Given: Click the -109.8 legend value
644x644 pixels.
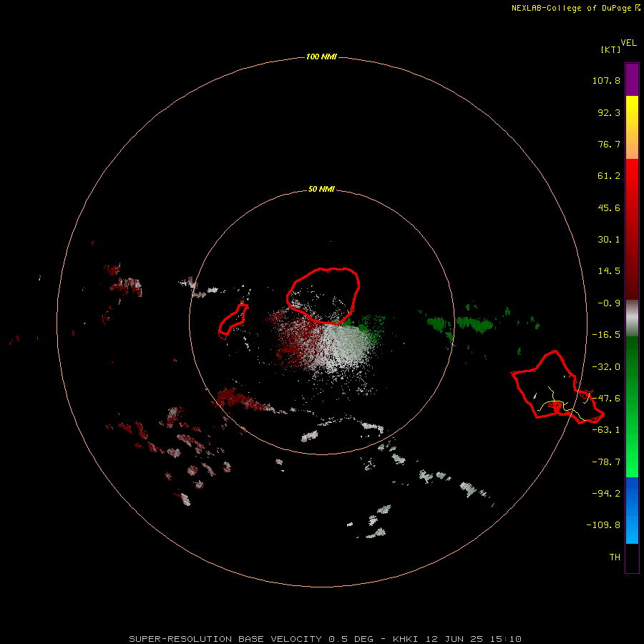Looking at the screenshot, I should pyautogui.click(x=603, y=525).
